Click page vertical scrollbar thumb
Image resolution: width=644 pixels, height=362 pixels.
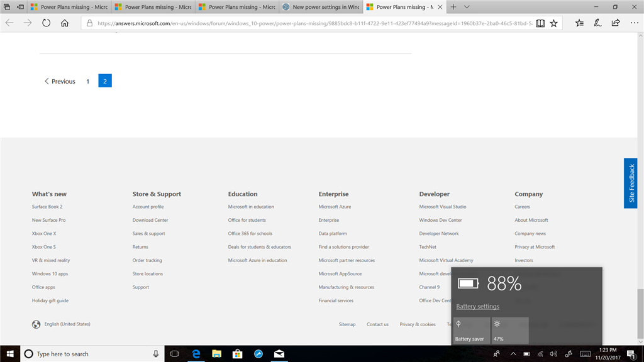pyautogui.click(x=640, y=313)
